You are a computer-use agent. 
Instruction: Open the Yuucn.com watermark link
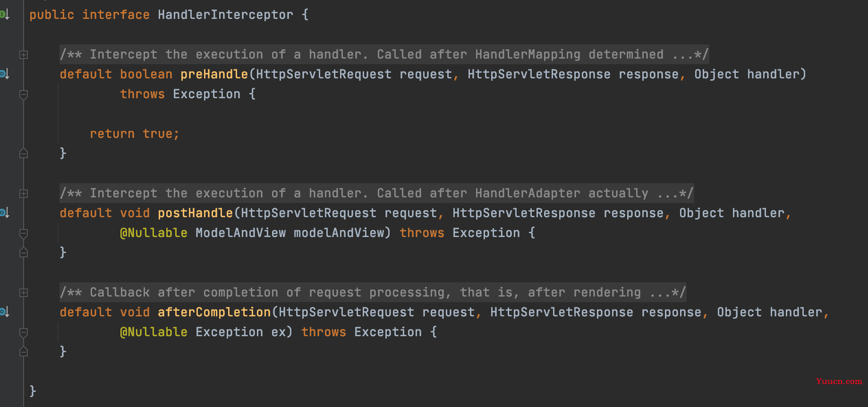tap(839, 381)
